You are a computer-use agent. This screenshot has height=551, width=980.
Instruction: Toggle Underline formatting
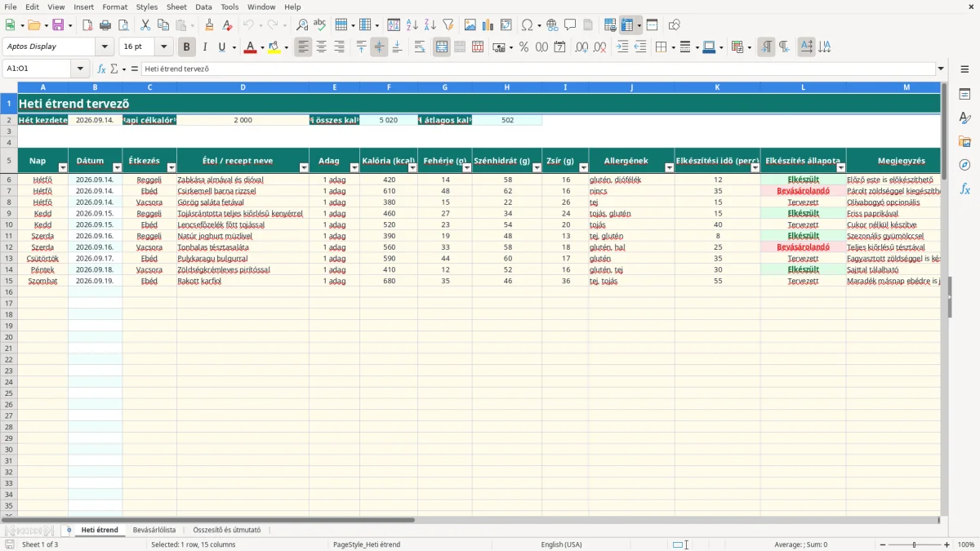coord(221,47)
